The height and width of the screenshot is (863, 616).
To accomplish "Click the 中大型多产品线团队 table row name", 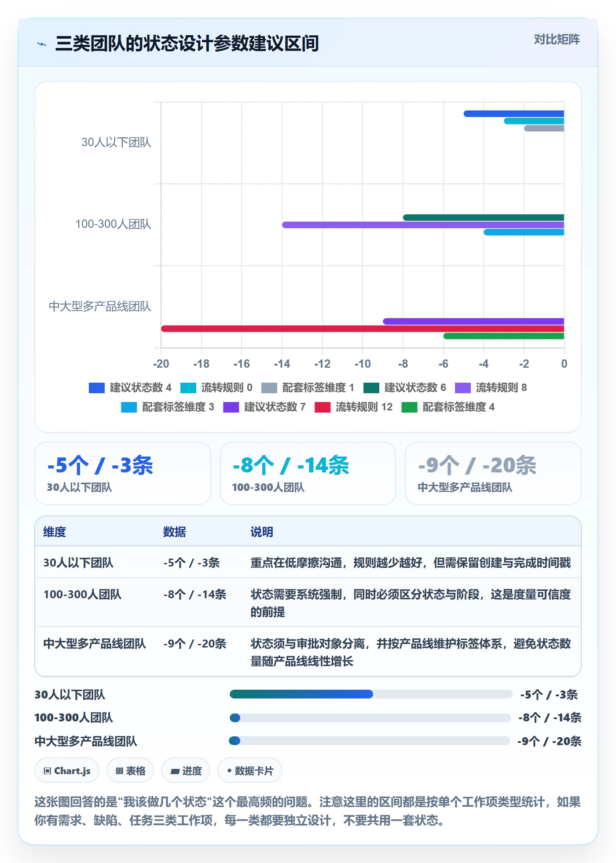I will tap(95, 644).
